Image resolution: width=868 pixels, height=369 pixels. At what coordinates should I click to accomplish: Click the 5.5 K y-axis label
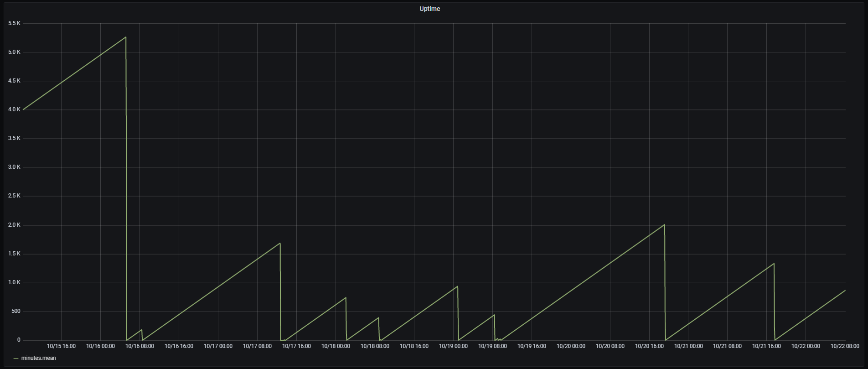14,23
